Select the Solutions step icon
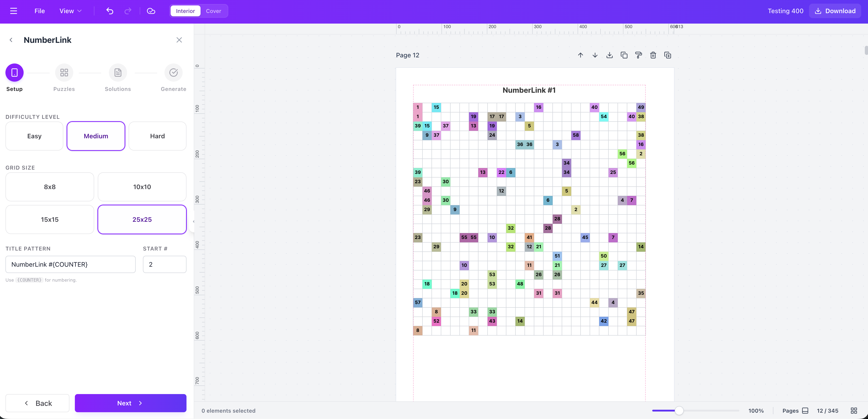This screenshot has width=868, height=419. (x=118, y=72)
